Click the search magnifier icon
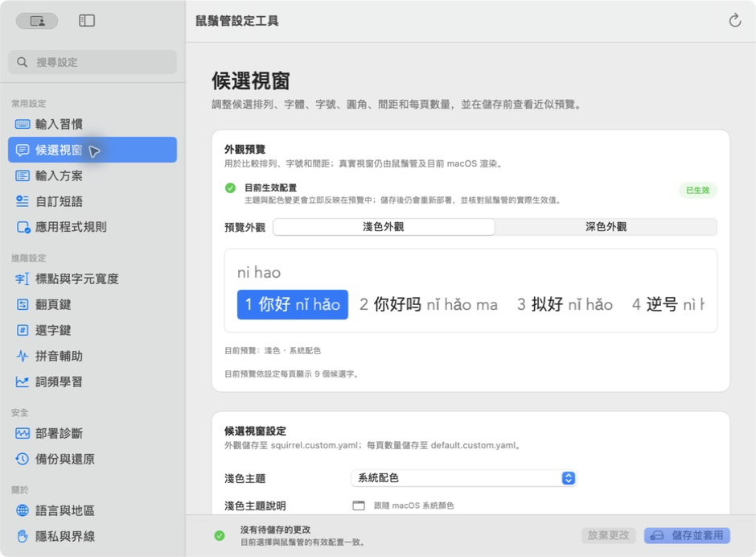The width and height of the screenshot is (756, 557). point(23,62)
